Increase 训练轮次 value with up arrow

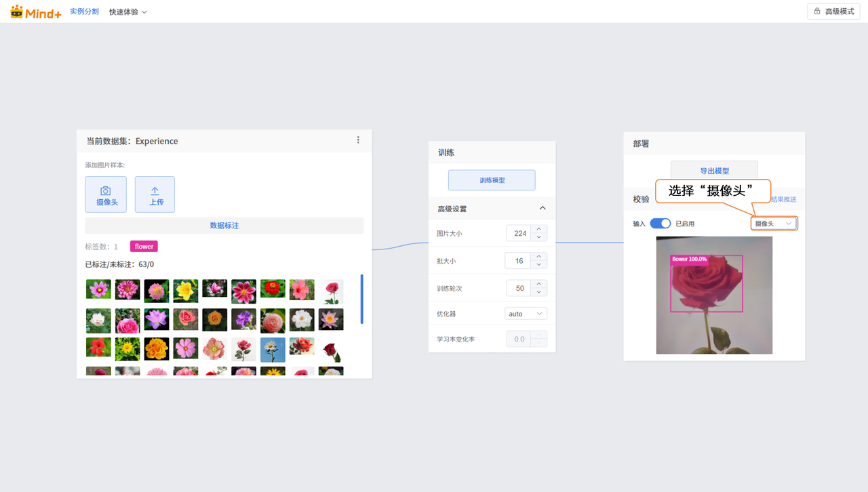(x=538, y=284)
